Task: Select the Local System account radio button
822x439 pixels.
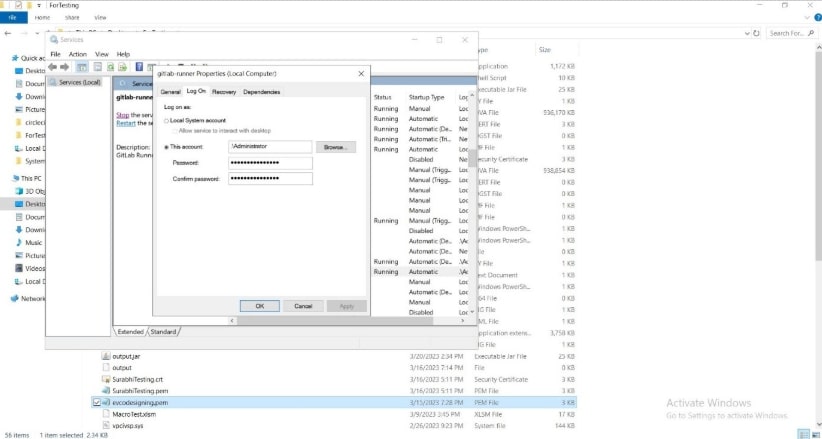Action: (166, 121)
